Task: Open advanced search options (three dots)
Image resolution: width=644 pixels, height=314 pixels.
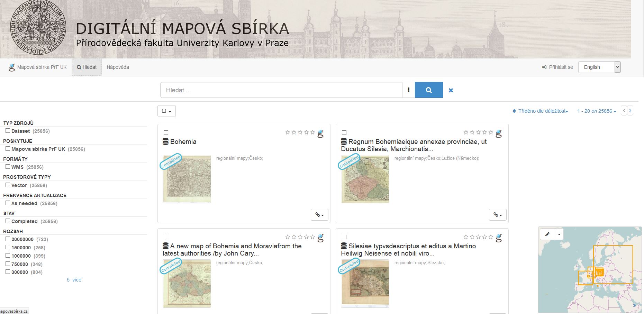Action: coord(409,90)
